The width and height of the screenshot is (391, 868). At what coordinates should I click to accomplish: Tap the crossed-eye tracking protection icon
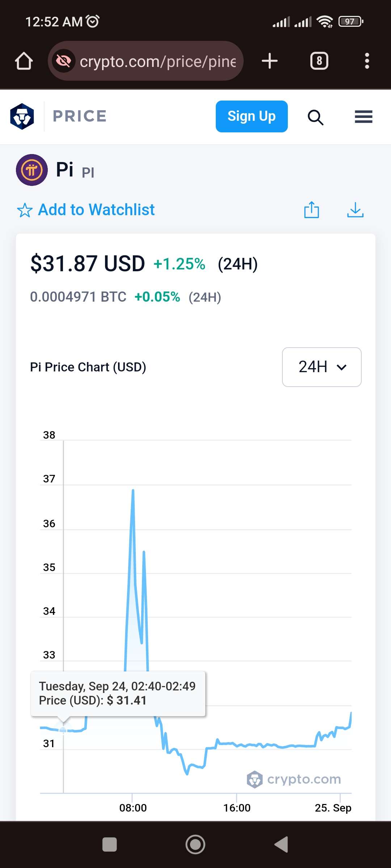point(64,61)
